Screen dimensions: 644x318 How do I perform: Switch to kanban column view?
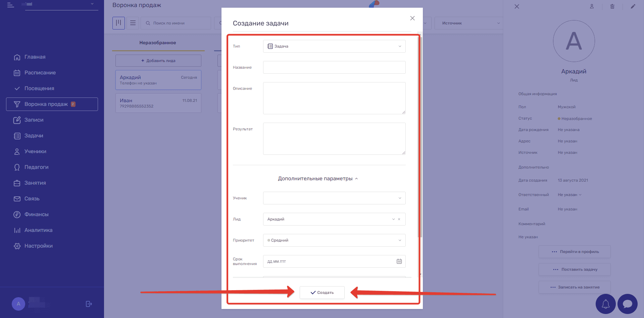118,23
